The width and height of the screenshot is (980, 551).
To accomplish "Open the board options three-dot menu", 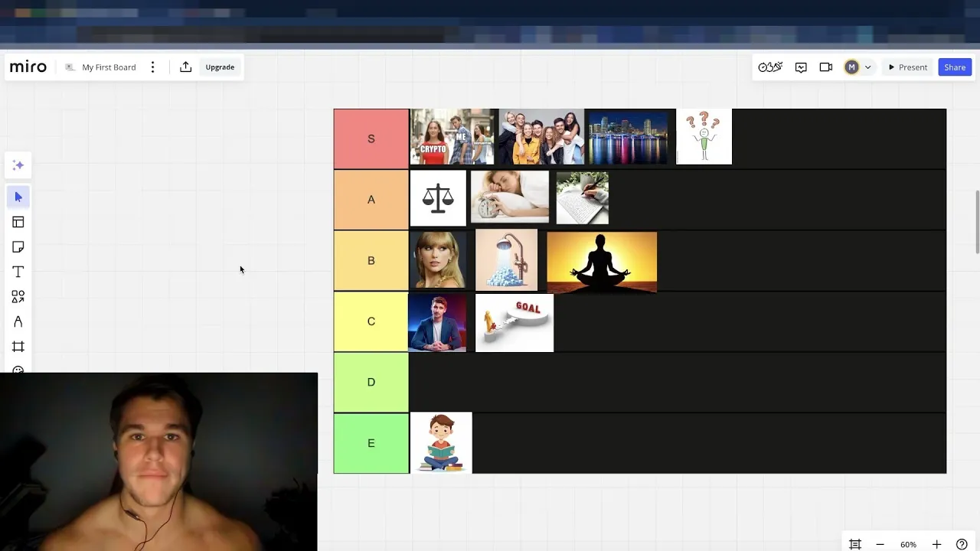I will pyautogui.click(x=152, y=67).
